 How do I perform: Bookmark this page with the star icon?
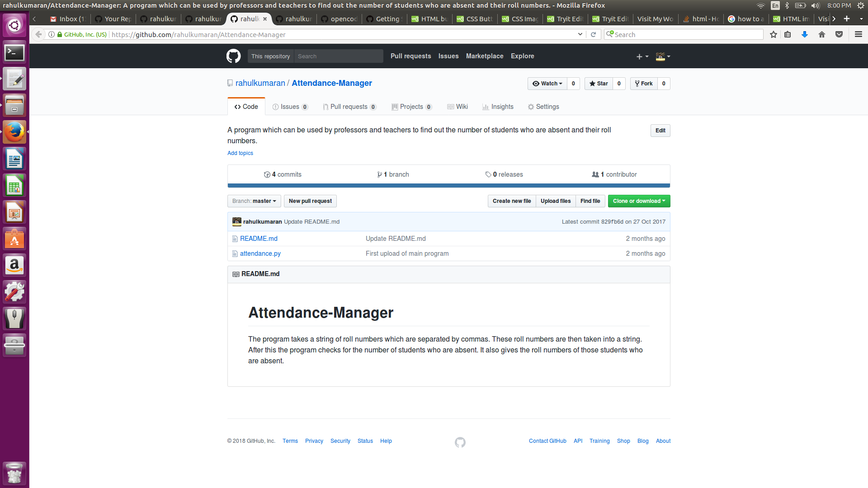coord(774,34)
